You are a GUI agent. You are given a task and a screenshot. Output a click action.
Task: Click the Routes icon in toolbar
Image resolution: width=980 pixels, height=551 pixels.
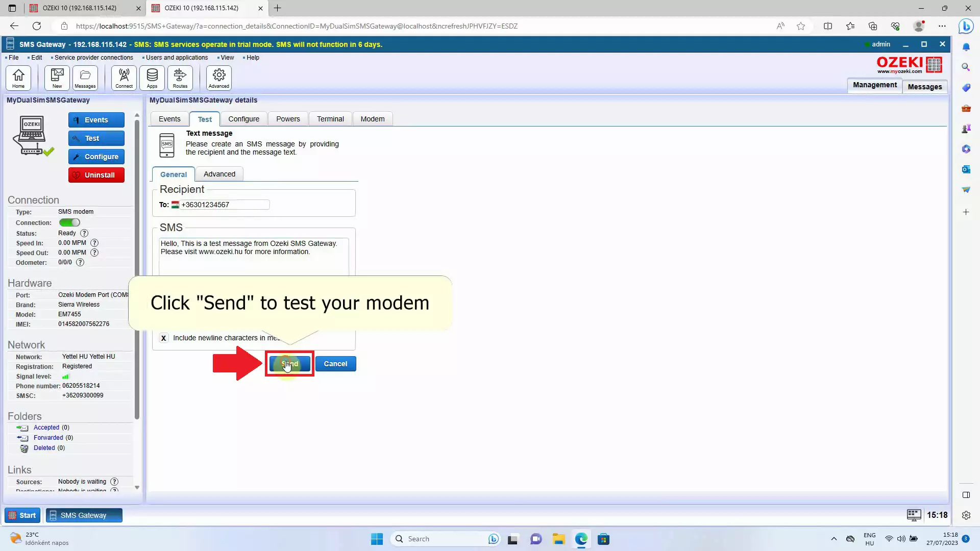pyautogui.click(x=180, y=78)
